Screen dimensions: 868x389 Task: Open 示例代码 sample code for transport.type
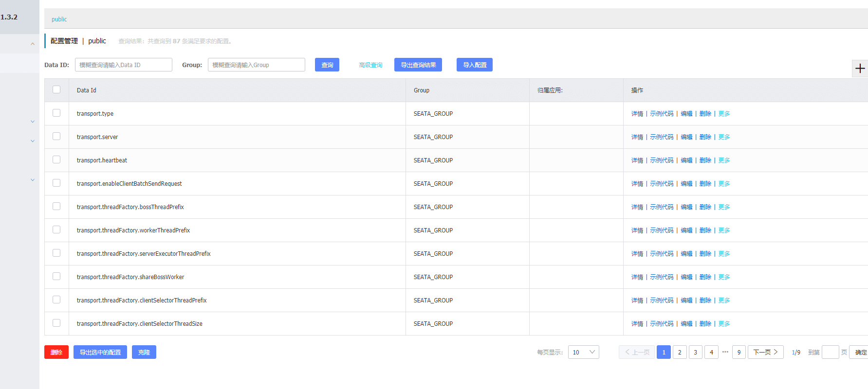coord(662,114)
